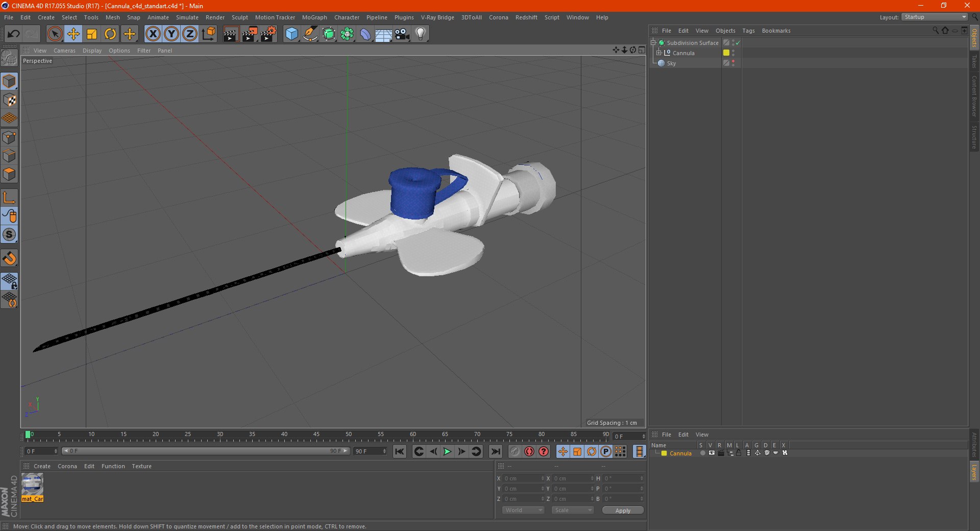Click the Record Active Objects button
The width and height of the screenshot is (980, 531).
(514, 451)
